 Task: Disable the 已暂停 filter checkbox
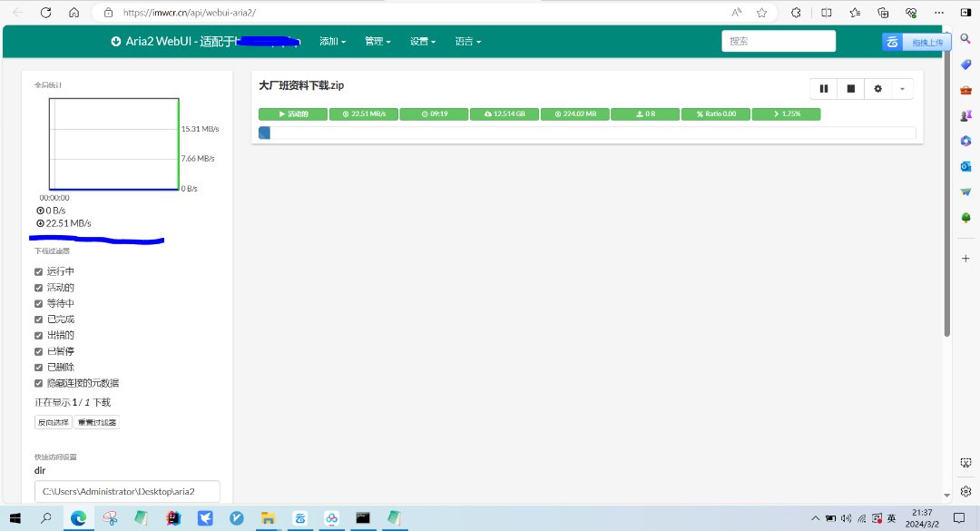pyautogui.click(x=38, y=351)
